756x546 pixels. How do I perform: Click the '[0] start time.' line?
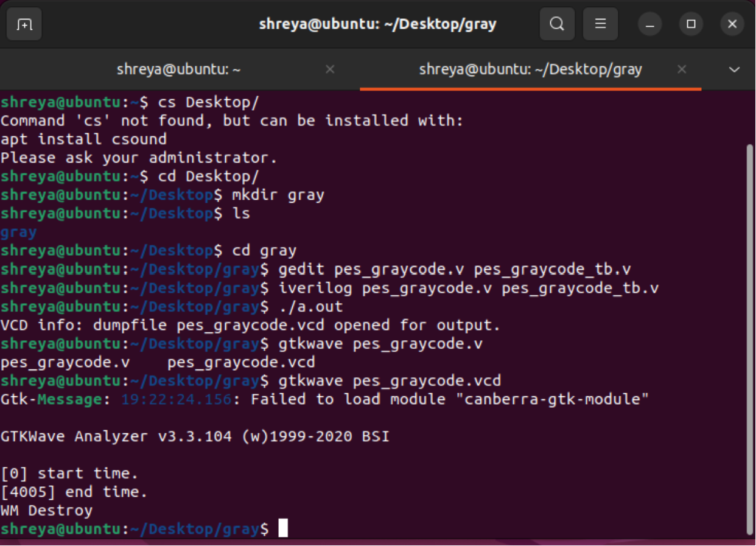tap(70, 473)
